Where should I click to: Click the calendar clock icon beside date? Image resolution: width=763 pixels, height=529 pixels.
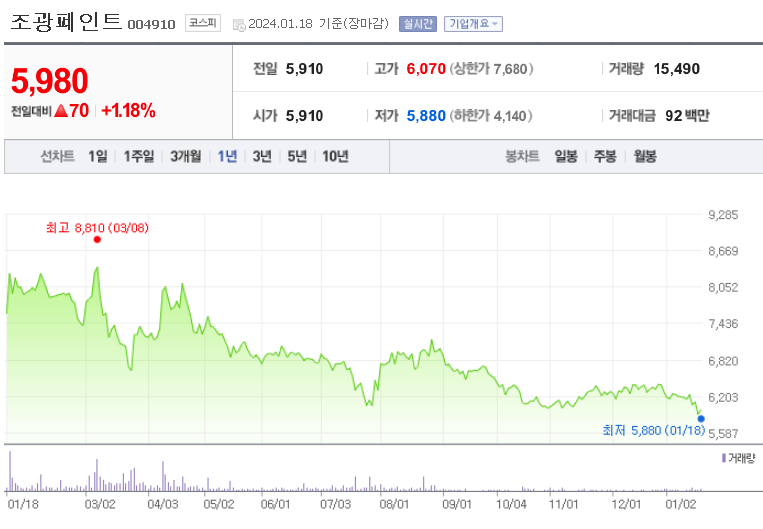point(239,25)
